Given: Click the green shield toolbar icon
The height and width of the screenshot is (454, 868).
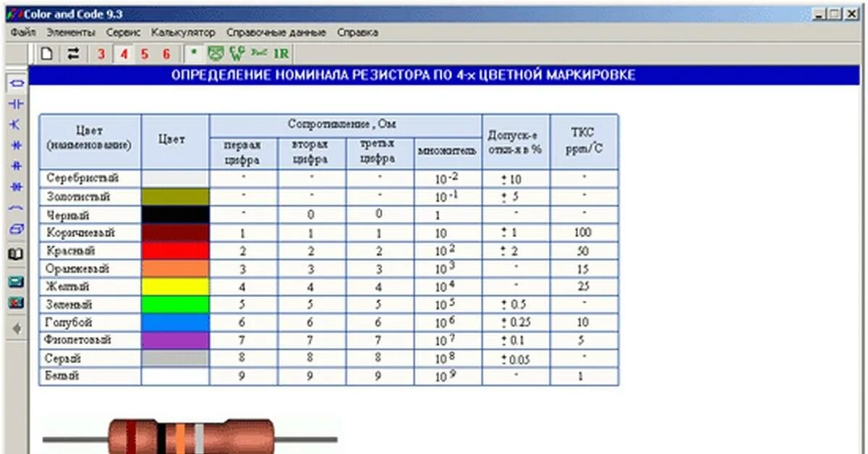Looking at the screenshot, I should tap(216, 53).
